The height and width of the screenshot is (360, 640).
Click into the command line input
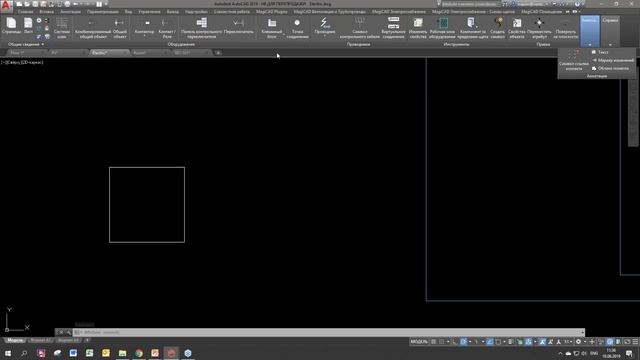(x=329, y=332)
